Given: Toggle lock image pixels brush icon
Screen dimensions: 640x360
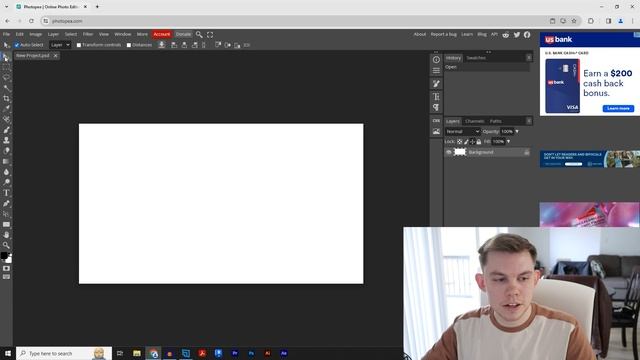Looking at the screenshot, I should coord(466,142).
